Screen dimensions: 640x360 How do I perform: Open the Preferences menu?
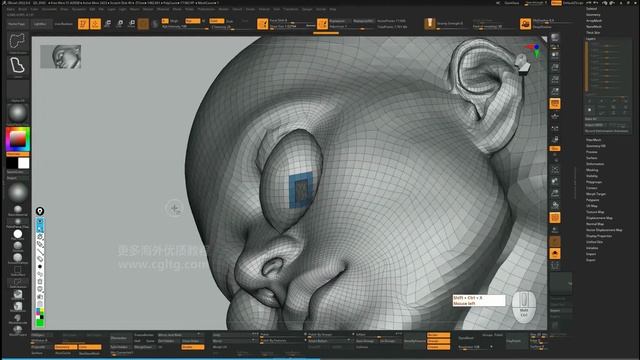pyautogui.click(x=206, y=9)
